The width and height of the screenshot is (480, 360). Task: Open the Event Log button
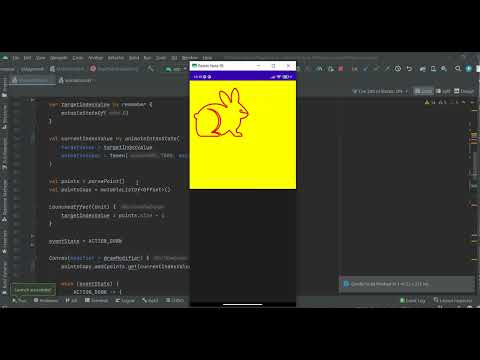pos(413,300)
